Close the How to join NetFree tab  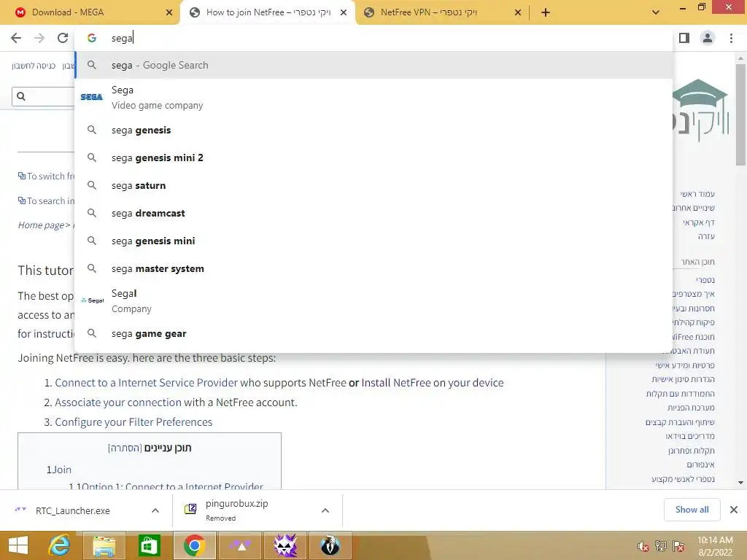(x=344, y=12)
